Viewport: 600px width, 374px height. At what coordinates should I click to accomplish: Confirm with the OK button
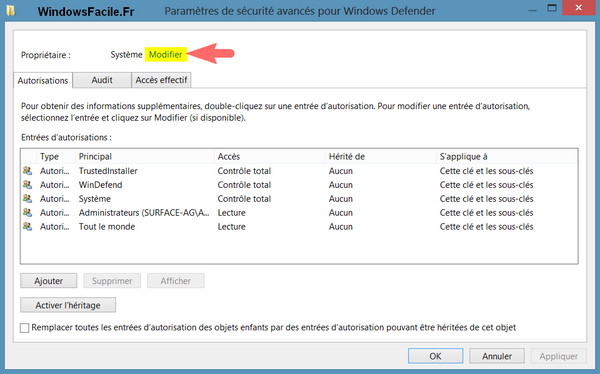(435, 356)
